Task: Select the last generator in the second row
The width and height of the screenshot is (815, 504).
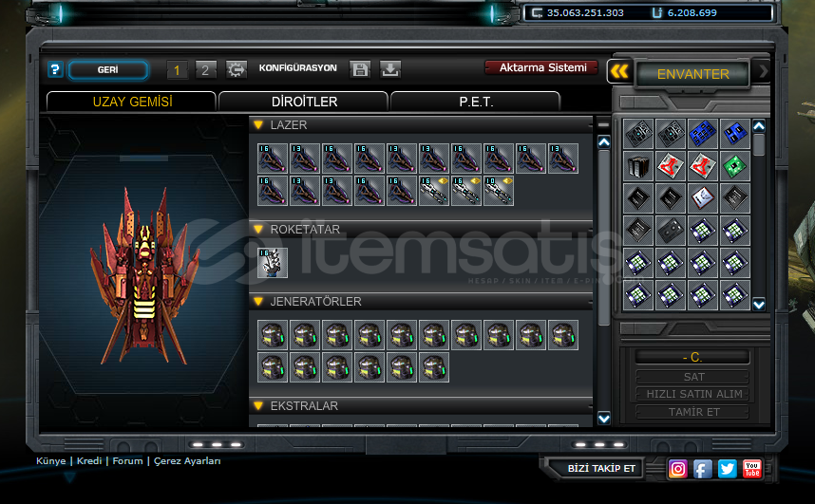Action: (x=433, y=367)
